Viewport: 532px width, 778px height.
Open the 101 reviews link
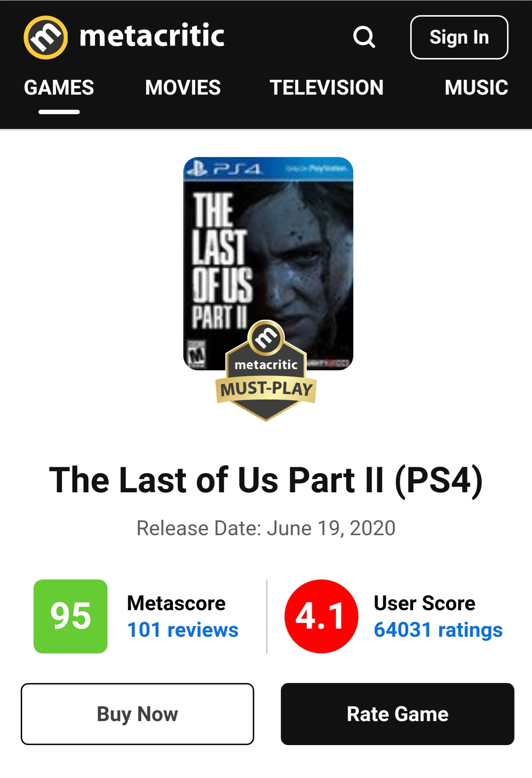pyautogui.click(x=183, y=630)
